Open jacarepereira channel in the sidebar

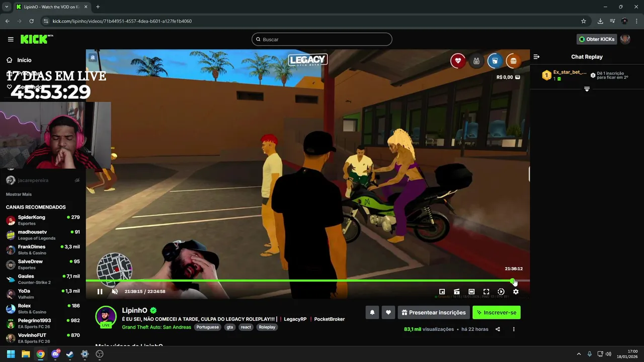[43, 180]
